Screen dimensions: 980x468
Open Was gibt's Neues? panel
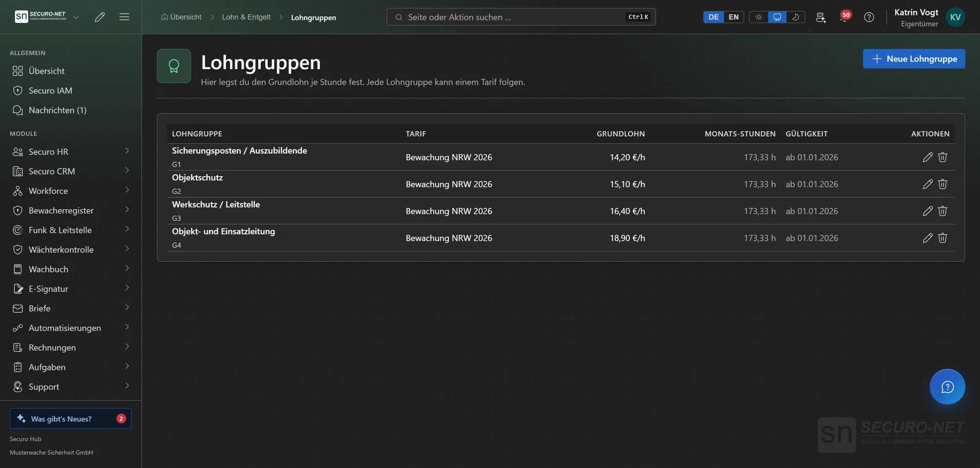tap(71, 418)
